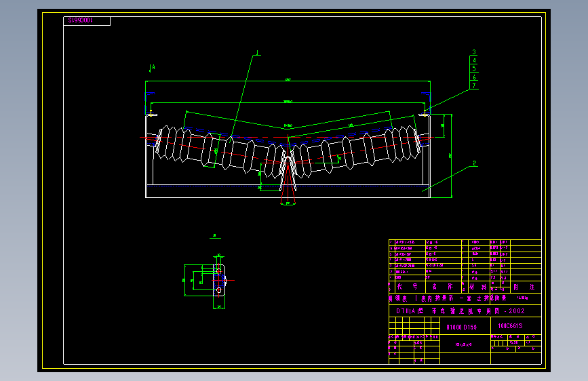
Task: Click the 材料 column header in parts list
Action: pos(478,287)
